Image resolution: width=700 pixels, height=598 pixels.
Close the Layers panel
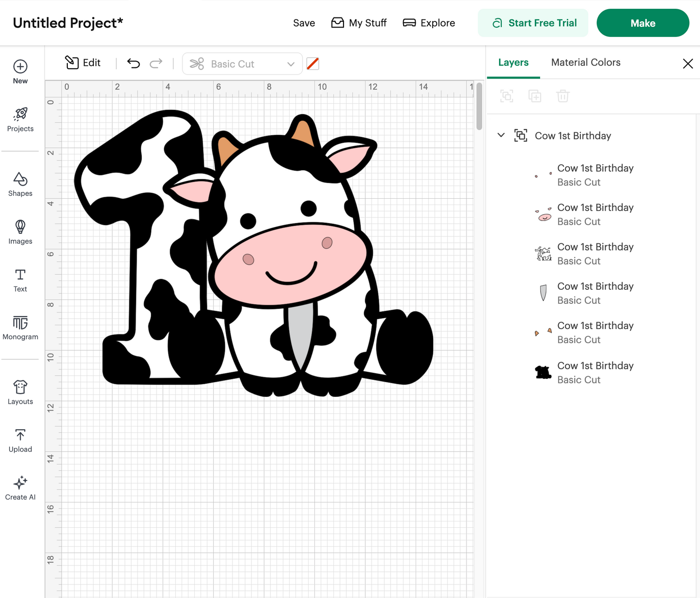click(x=687, y=63)
